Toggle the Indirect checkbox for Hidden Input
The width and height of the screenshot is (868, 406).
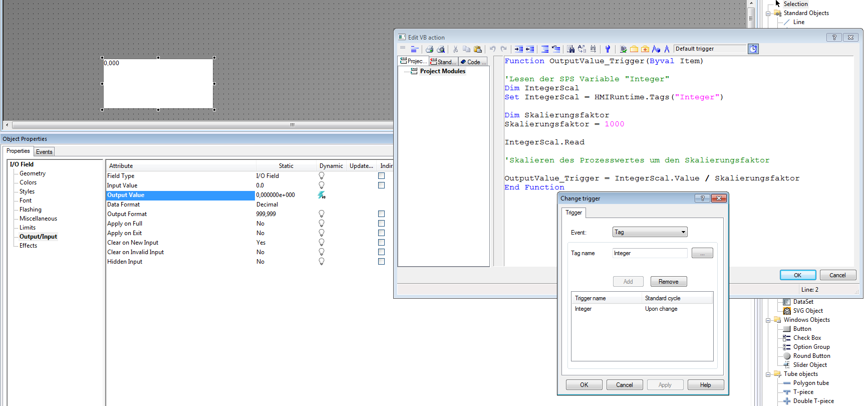point(381,262)
